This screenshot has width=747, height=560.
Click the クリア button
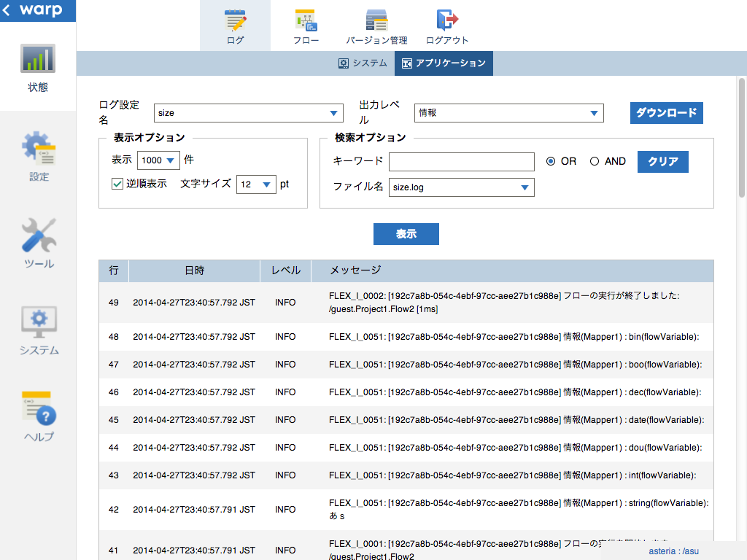pyautogui.click(x=662, y=161)
